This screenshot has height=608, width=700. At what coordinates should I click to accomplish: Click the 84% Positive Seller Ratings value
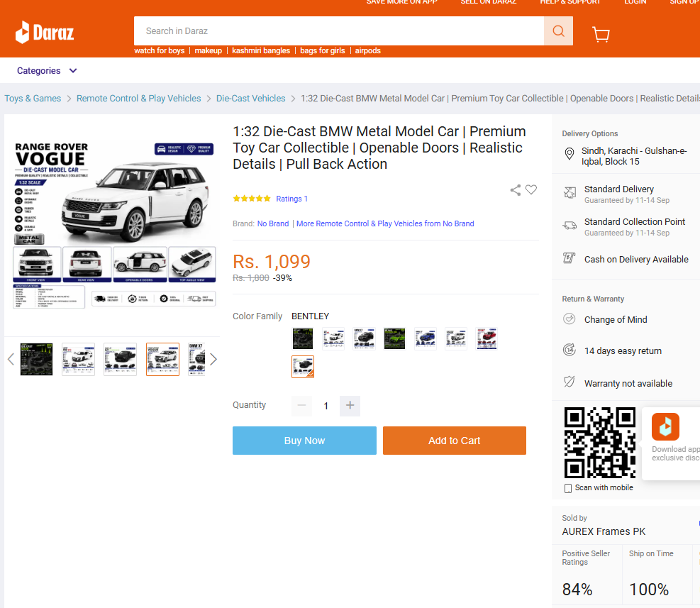coord(577,590)
